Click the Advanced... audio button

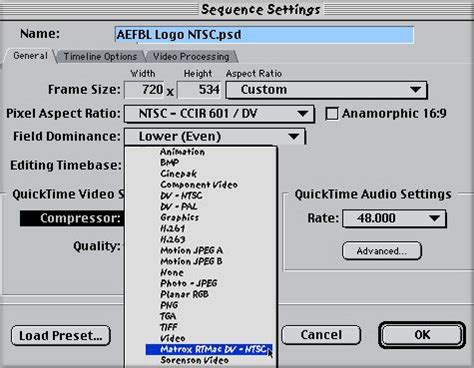coord(382,251)
